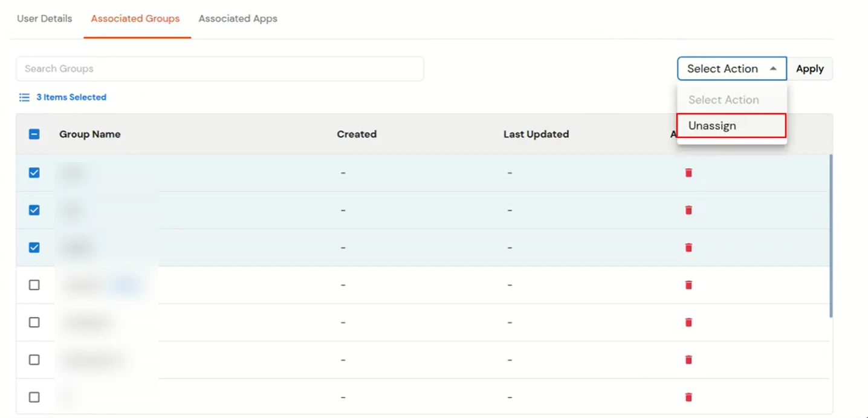
Task: Click the 3 Items Selected link
Action: click(71, 97)
